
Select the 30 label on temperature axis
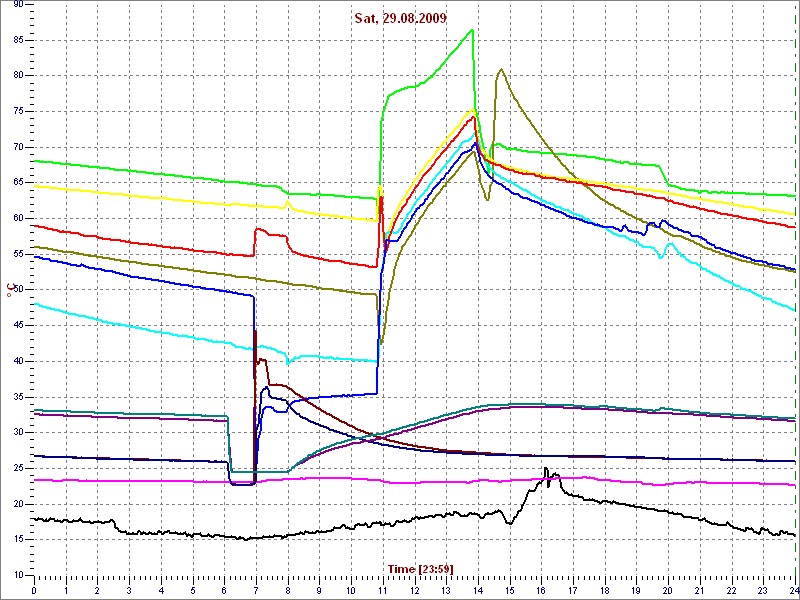pos(17,433)
